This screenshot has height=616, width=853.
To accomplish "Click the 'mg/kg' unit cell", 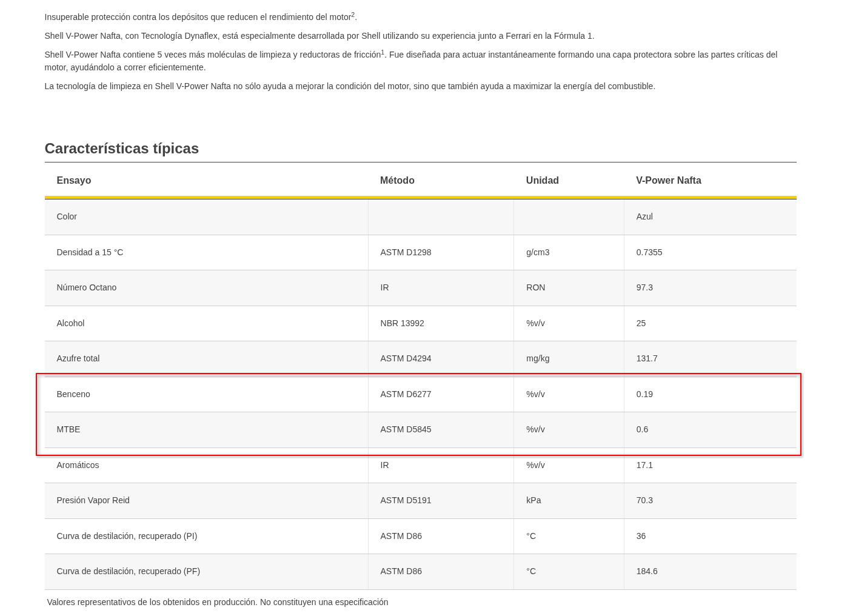I will (538, 358).
